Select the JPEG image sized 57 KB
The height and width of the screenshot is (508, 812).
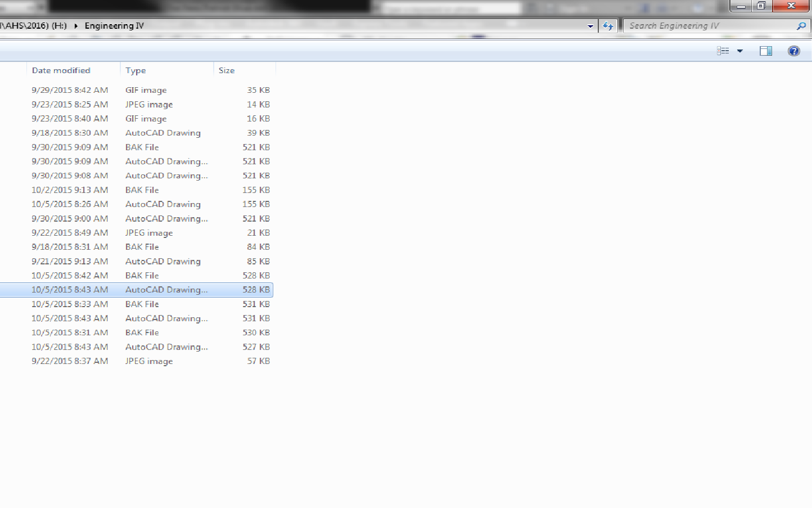click(x=136, y=361)
